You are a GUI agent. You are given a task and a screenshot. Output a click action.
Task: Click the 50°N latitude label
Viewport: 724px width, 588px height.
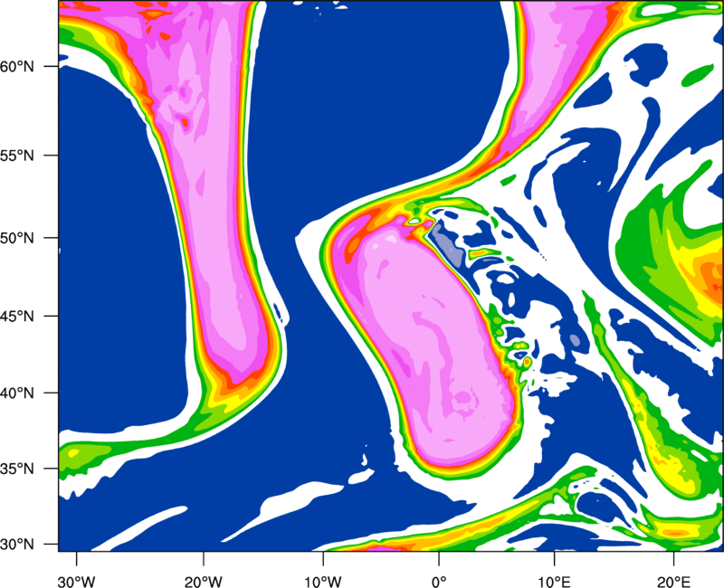click(x=17, y=239)
